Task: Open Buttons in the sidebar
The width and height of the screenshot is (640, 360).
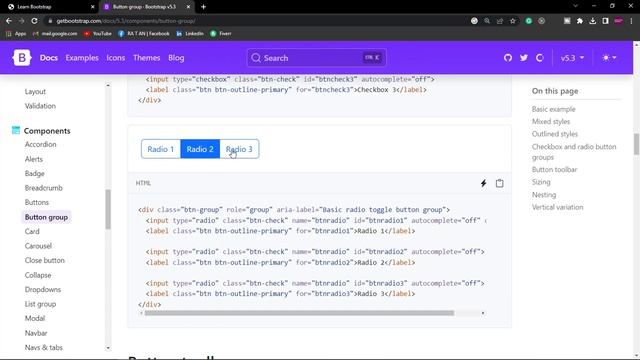Action: pyautogui.click(x=36, y=202)
